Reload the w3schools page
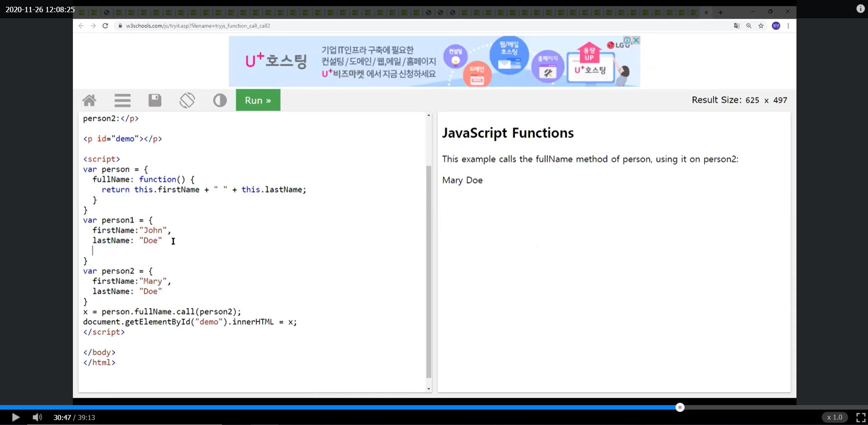The height and width of the screenshot is (425, 868). pos(106,26)
